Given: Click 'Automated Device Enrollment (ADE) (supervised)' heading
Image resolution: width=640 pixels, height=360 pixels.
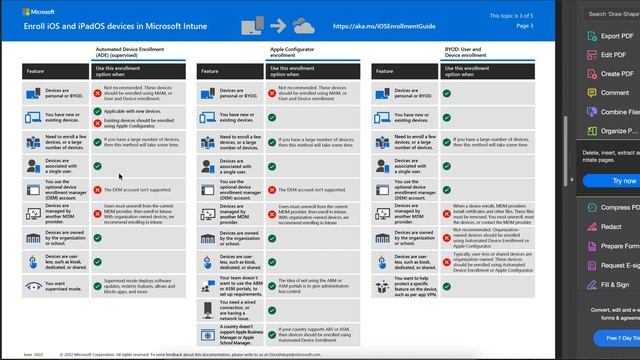Looking at the screenshot, I should tap(130, 52).
